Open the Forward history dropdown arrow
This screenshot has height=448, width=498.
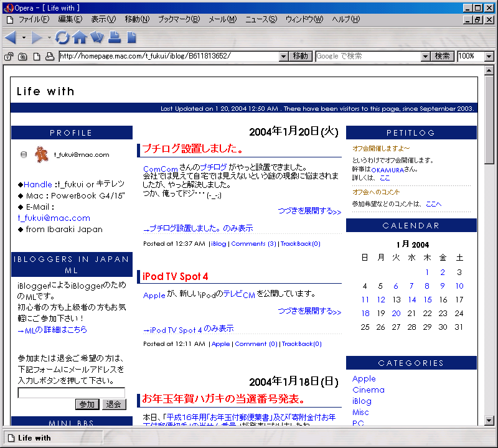click(x=49, y=37)
